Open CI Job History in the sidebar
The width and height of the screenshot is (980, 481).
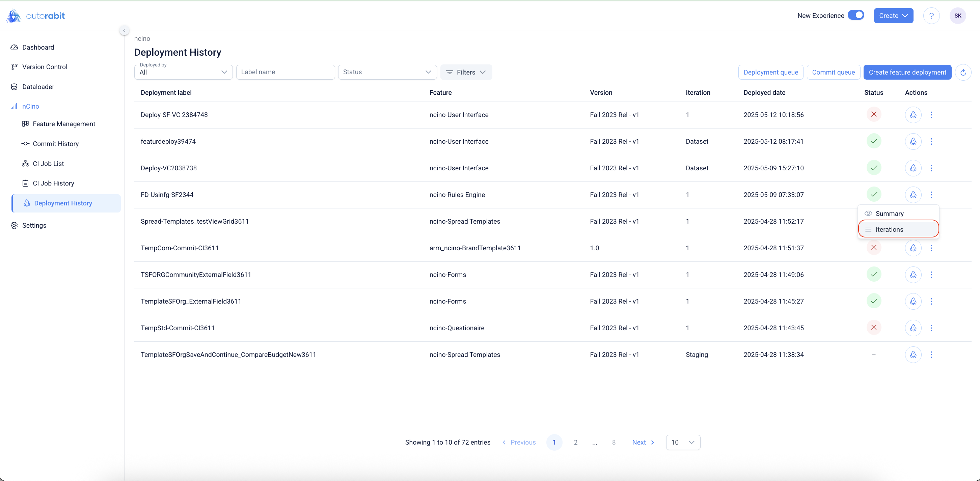pos(53,183)
